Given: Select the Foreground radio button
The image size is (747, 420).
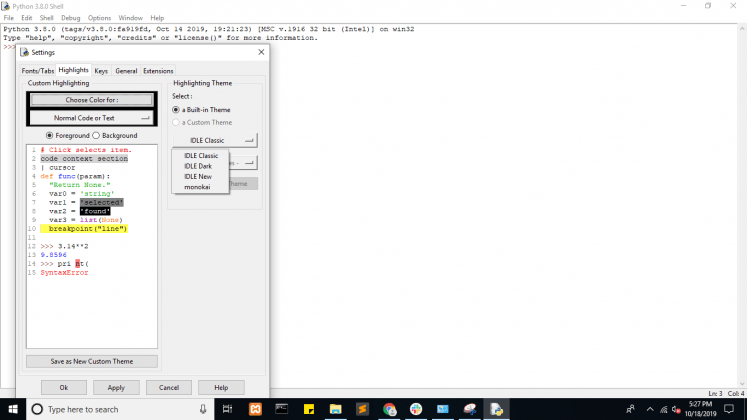Looking at the screenshot, I should point(50,135).
